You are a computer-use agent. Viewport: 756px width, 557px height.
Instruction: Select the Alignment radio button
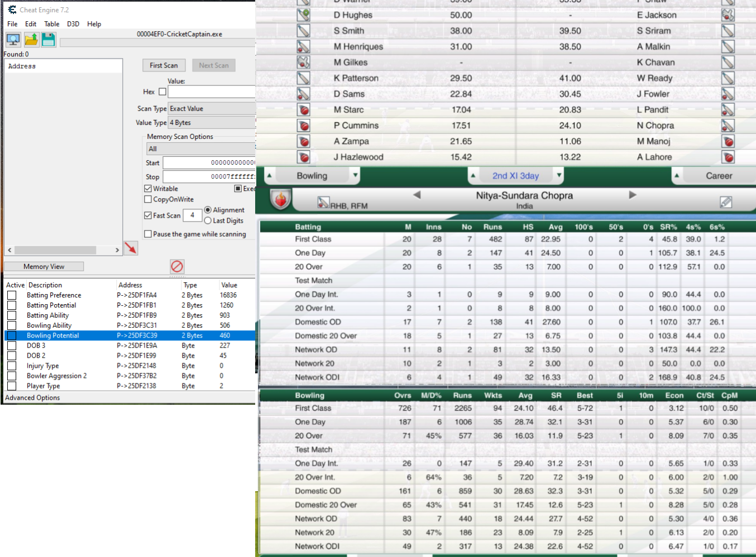pyautogui.click(x=208, y=210)
